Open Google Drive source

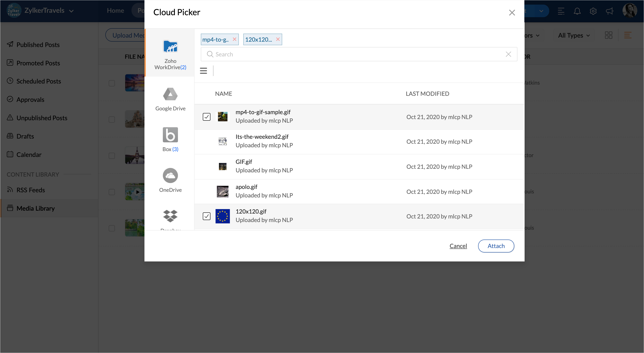pos(170,94)
